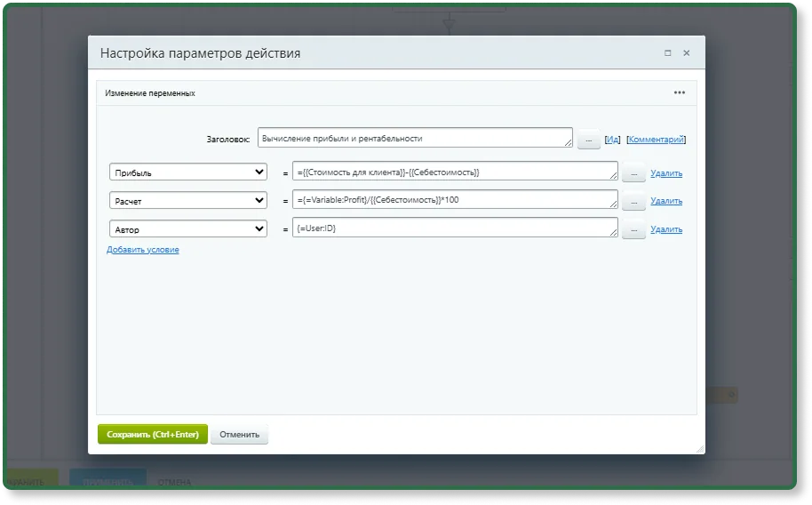
Task: Click the Заголовок: label
Action: point(227,140)
